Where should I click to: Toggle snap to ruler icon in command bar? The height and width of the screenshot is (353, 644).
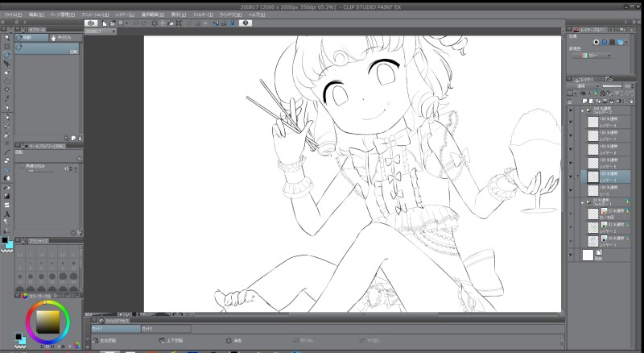click(x=216, y=23)
